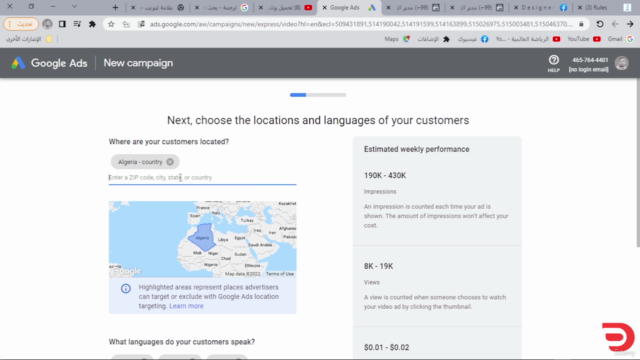Click the step progress bar indicator

coord(318,95)
